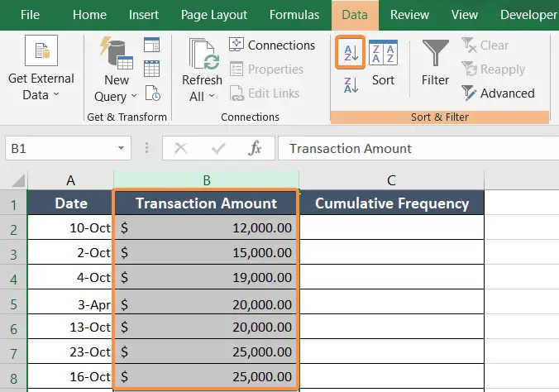Select the Date header cell
The width and height of the screenshot is (559, 392).
[70, 203]
